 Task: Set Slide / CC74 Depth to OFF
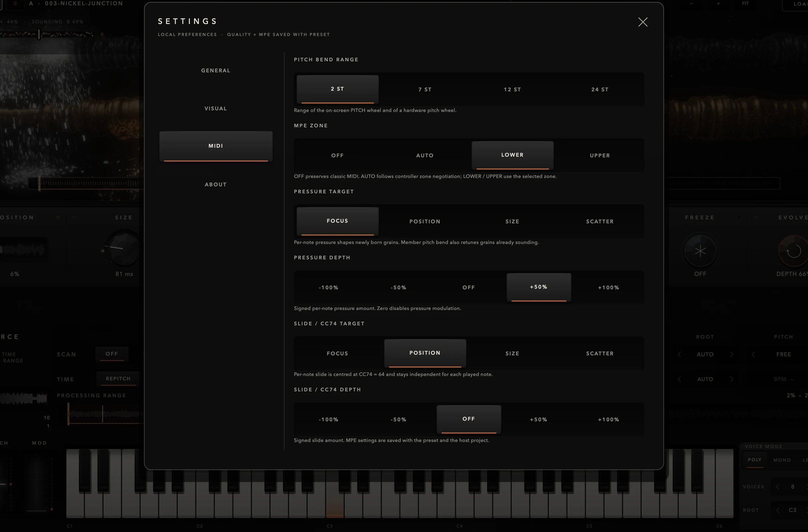click(x=469, y=419)
